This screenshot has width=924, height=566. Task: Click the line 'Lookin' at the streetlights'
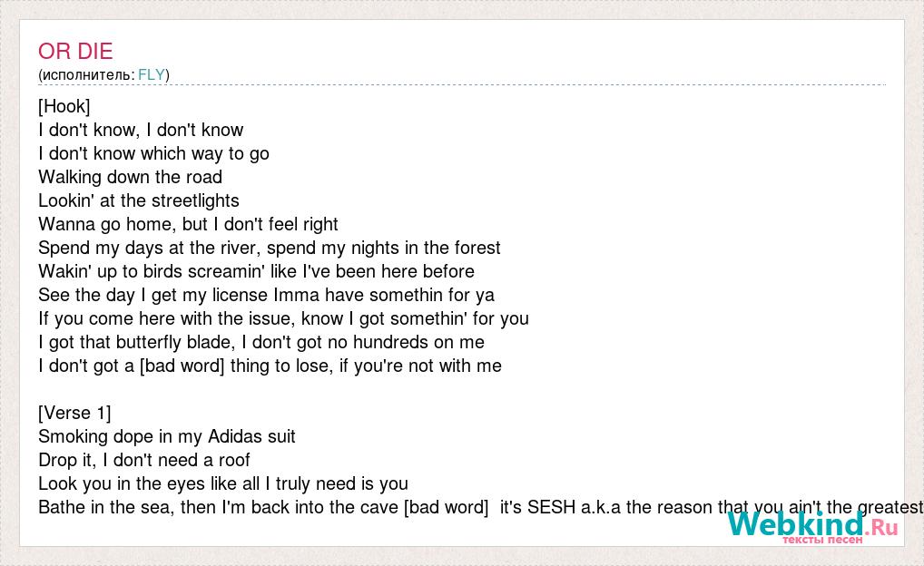pyautogui.click(x=139, y=200)
